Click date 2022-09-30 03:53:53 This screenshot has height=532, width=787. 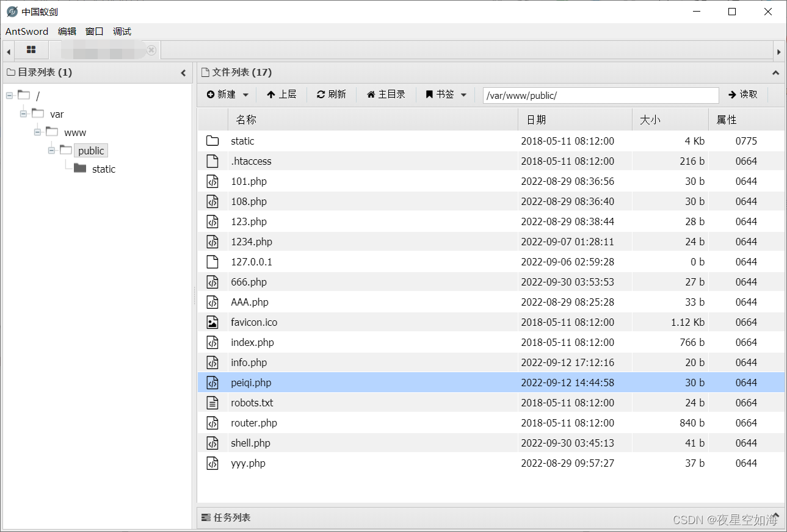coord(568,282)
